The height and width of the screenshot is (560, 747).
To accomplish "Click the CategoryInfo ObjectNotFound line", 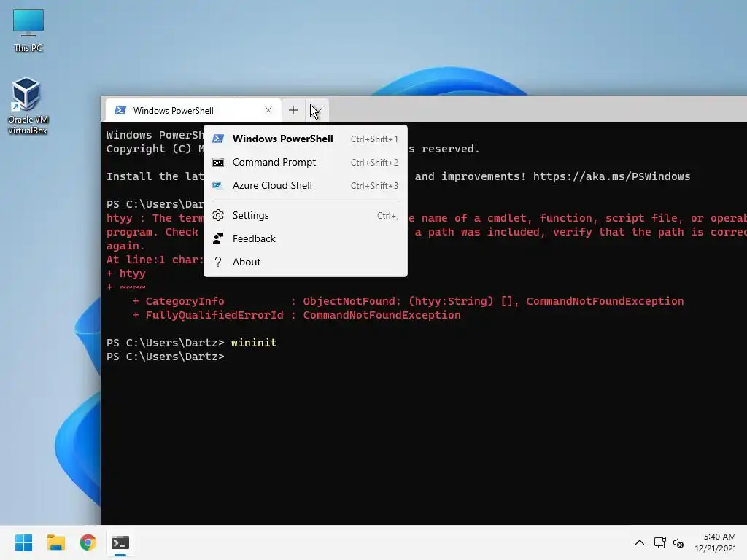I will click(408, 301).
